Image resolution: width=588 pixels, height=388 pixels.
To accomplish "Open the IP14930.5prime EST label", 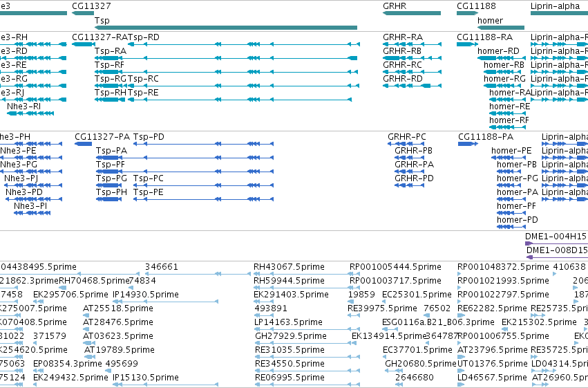I will coord(146,295).
